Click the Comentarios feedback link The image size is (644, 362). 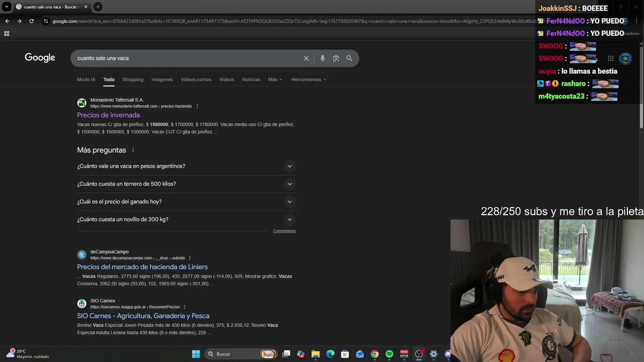pyautogui.click(x=284, y=231)
